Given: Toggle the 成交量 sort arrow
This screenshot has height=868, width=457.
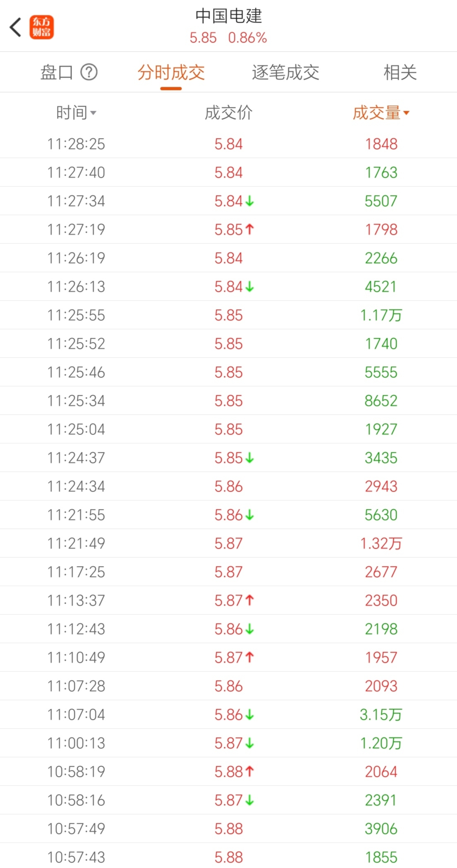Looking at the screenshot, I should [406, 113].
